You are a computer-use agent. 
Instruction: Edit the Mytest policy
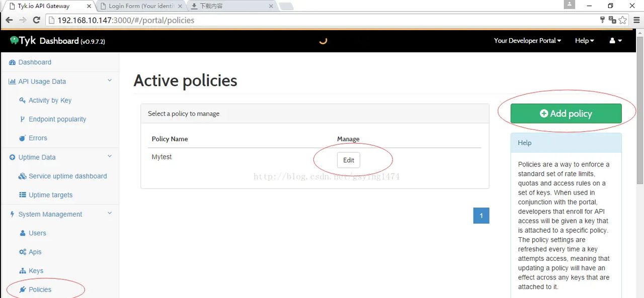pyautogui.click(x=349, y=160)
